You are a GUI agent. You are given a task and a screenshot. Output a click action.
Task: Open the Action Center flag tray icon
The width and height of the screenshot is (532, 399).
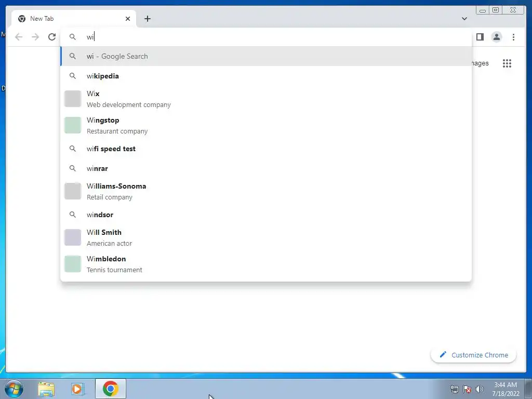467,389
